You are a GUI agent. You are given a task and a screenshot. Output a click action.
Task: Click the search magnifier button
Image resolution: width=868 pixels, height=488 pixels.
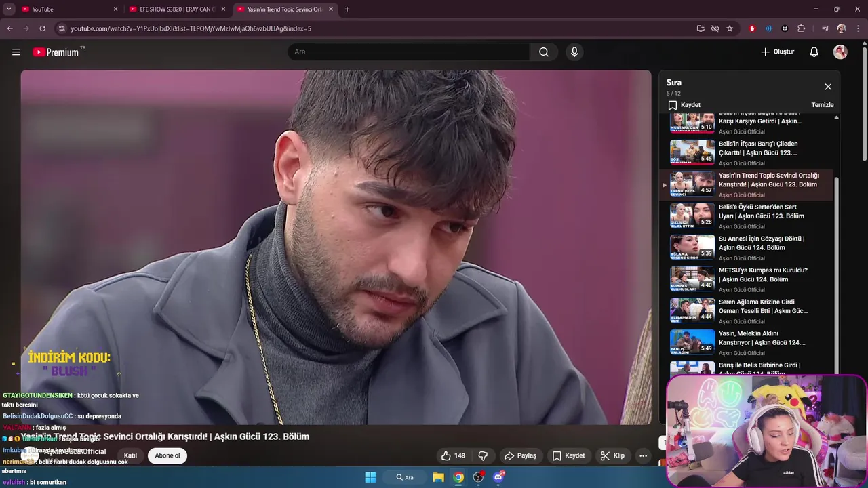(x=544, y=52)
